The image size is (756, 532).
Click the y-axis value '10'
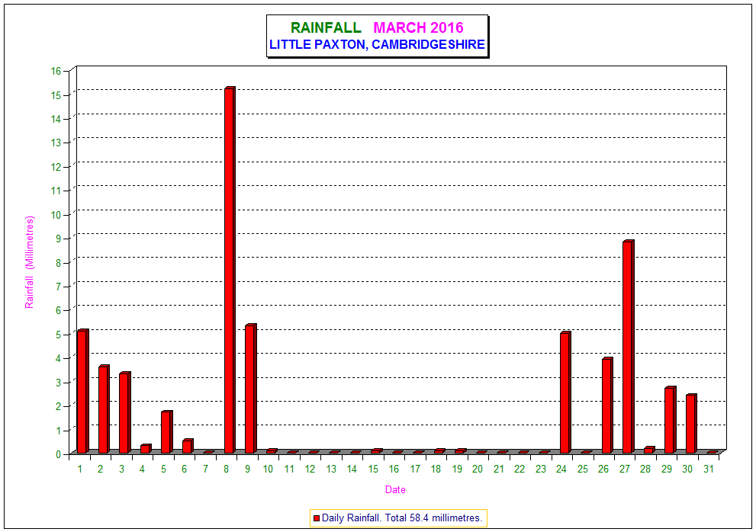click(x=56, y=215)
